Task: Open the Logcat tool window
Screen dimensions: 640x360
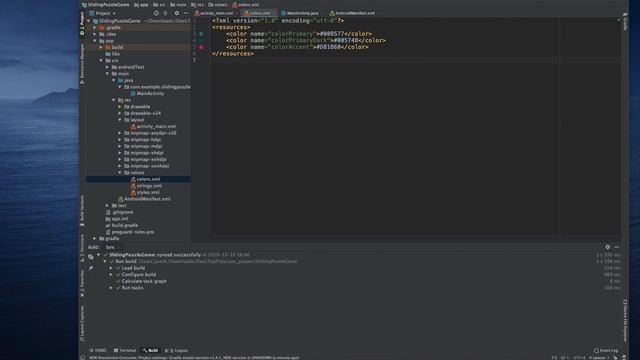Action: (176, 350)
